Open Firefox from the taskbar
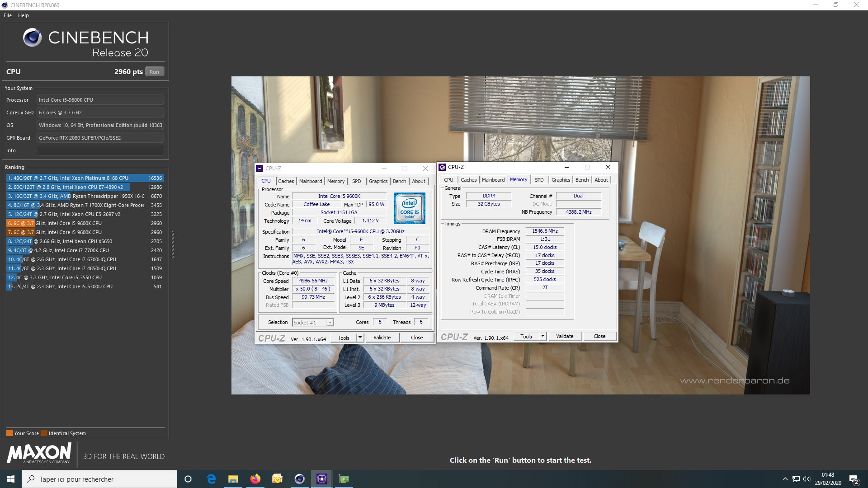 (x=255, y=479)
